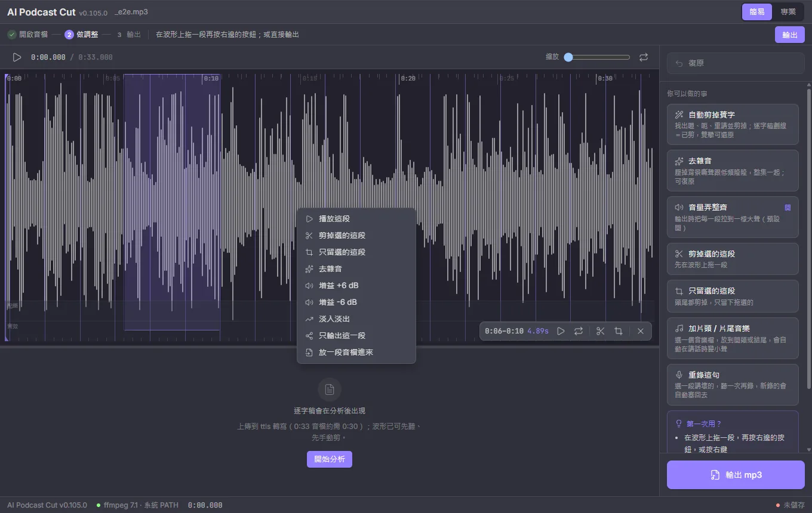Click the 4.89s selection duration
The width and height of the screenshot is (812, 513).
pyautogui.click(x=538, y=331)
